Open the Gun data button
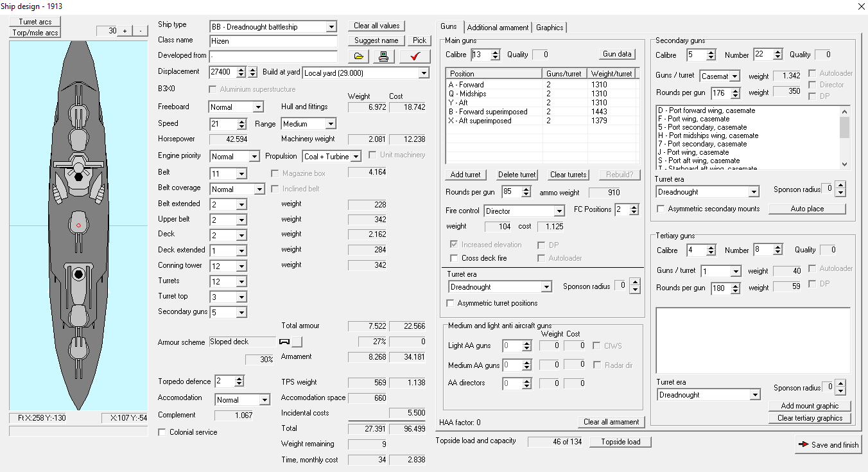868x472 pixels. pos(618,54)
